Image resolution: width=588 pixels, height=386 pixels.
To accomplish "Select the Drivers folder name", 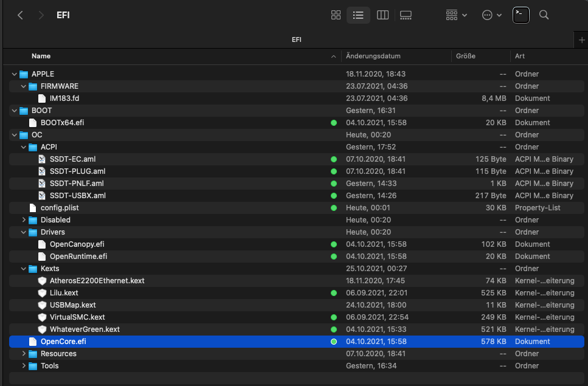I will 53,232.
